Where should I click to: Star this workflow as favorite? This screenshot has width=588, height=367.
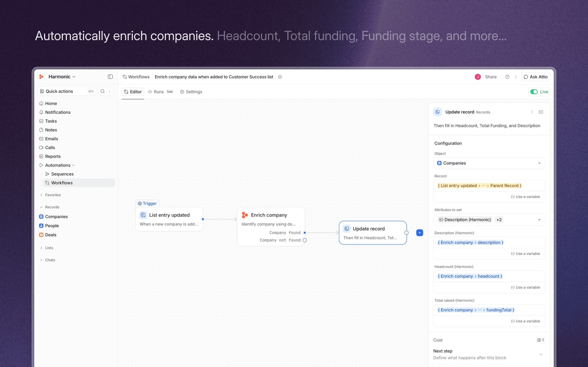click(280, 77)
